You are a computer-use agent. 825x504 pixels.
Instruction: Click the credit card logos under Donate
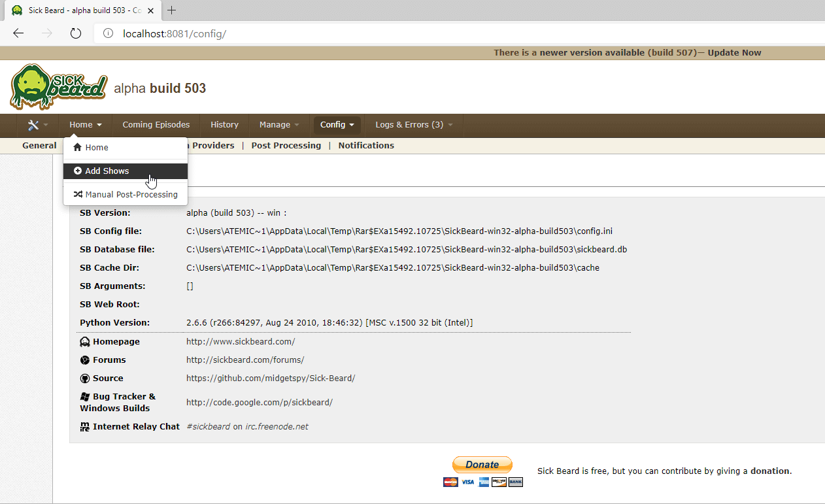click(483, 482)
